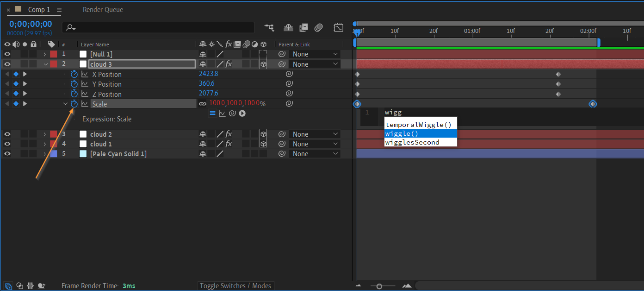Click the expression language menu play icon
Image resolution: width=644 pixels, height=291 pixels.
[x=242, y=113]
